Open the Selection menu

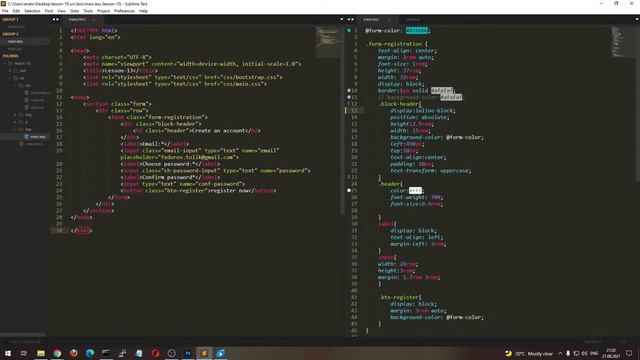[x=32, y=11]
